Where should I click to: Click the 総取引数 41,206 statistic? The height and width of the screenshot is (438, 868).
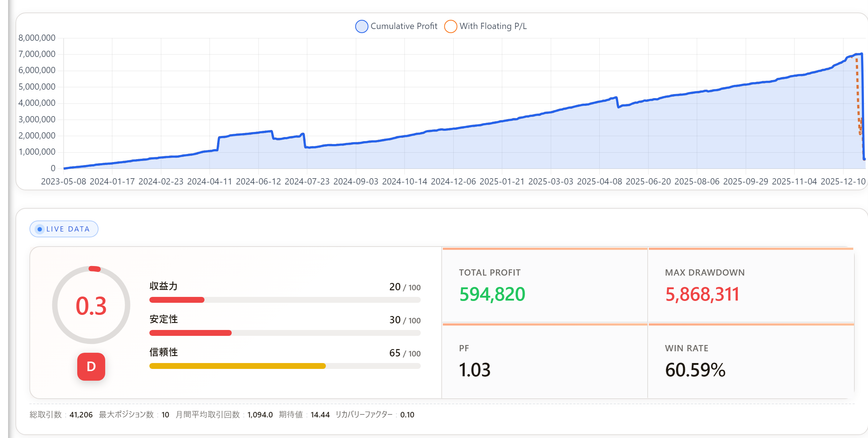61,414
